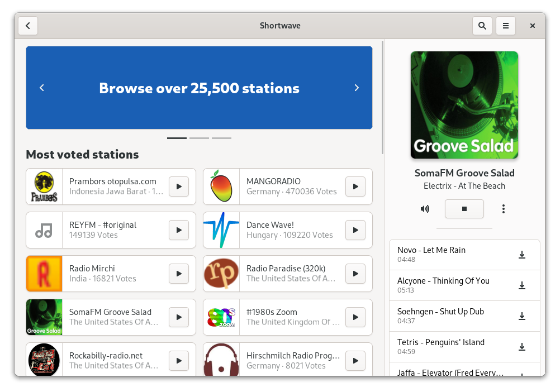The width and height of the screenshot is (560, 392).
Task: Play Prambors otopulsa.com station
Action: pyautogui.click(x=179, y=187)
